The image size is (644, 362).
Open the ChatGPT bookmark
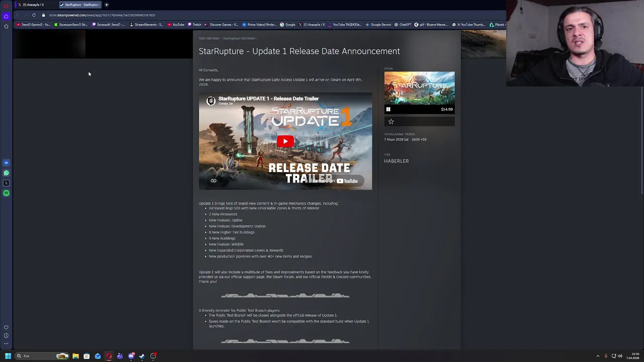[x=403, y=25]
